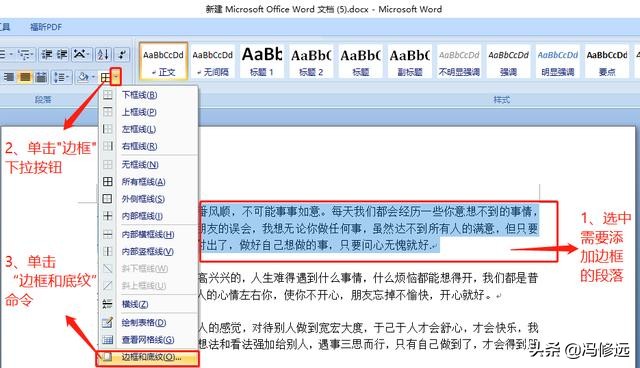The height and width of the screenshot is (368, 640).
Task: Click the Microsoft Word window title bar
Action: (x=324, y=9)
